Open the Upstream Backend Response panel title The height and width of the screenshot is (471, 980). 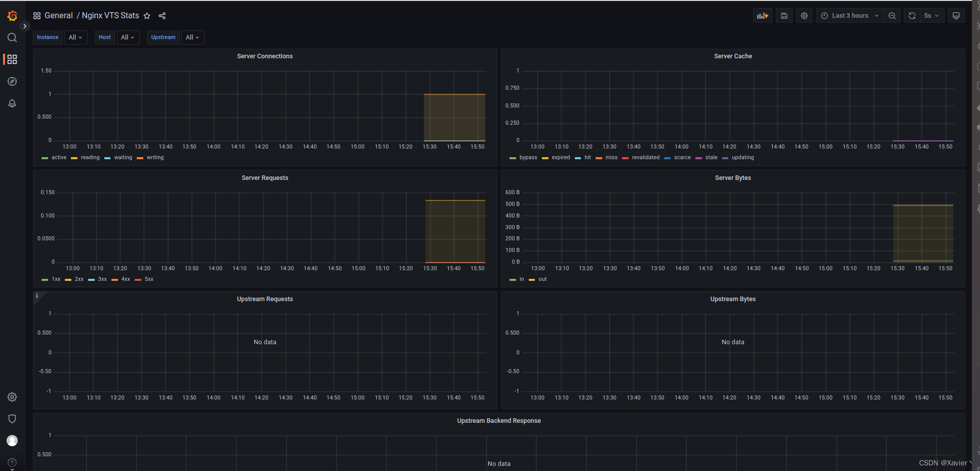point(499,421)
